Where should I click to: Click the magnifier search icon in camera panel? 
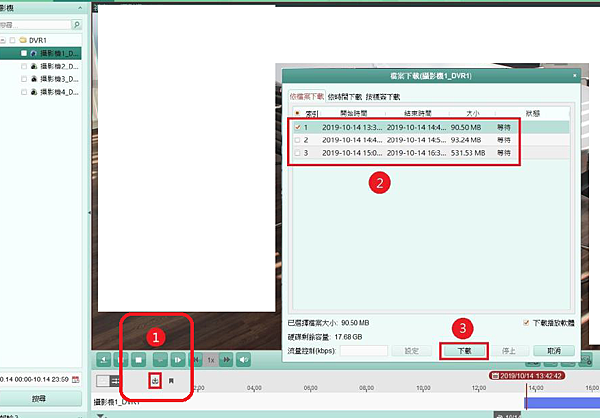click(x=77, y=25)
